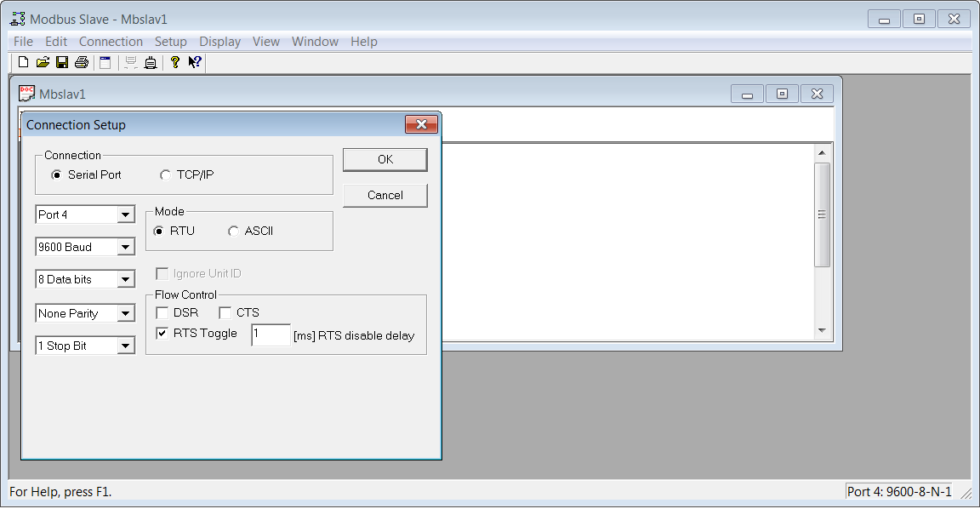Click the disconnect plug toolbar icon
This screenshot has width=980, height=526.
150,62
